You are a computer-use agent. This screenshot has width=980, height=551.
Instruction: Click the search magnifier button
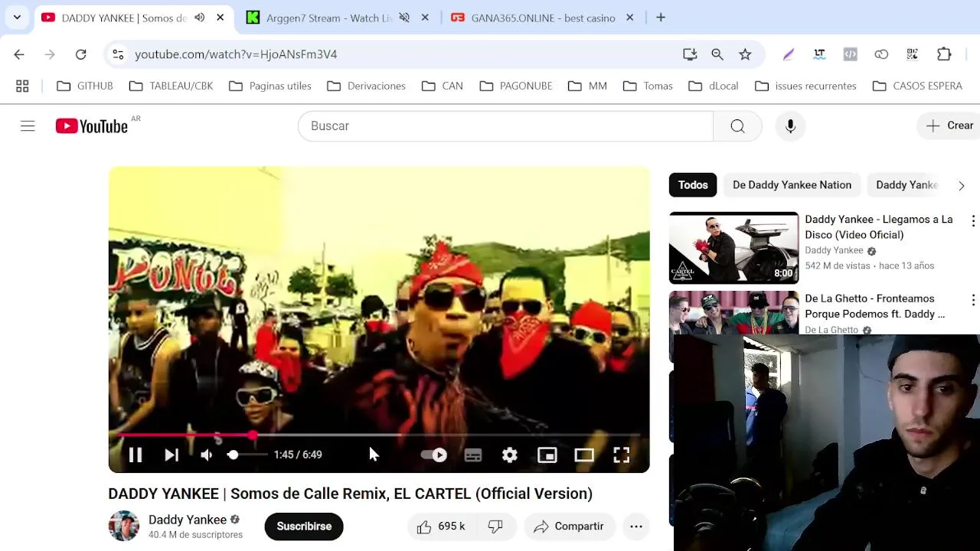[x=737, y=126]
